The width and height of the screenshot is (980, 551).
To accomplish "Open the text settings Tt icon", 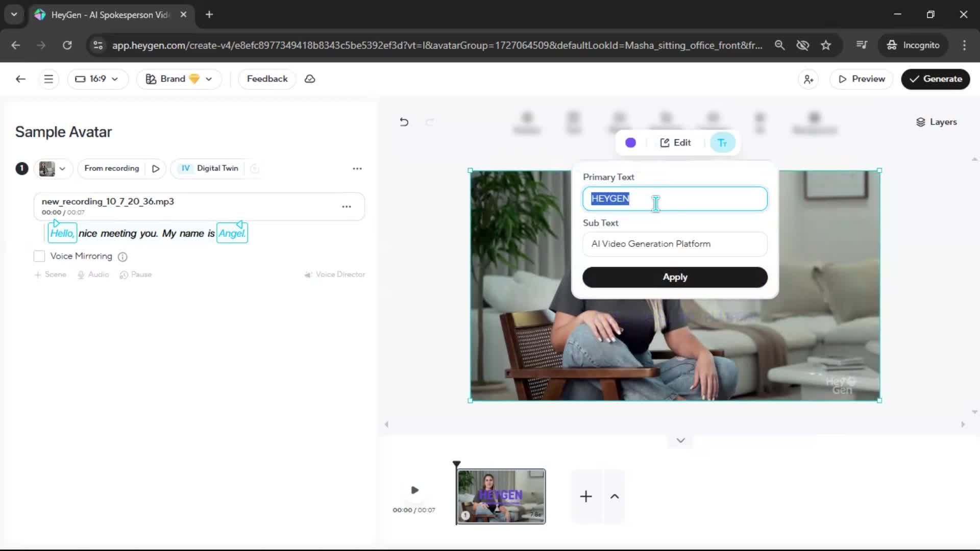I will [x=722, y=143].
